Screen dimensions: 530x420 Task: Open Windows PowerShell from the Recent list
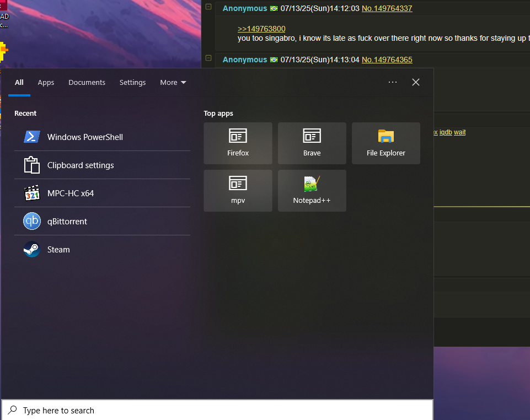[x=102, y=137]
